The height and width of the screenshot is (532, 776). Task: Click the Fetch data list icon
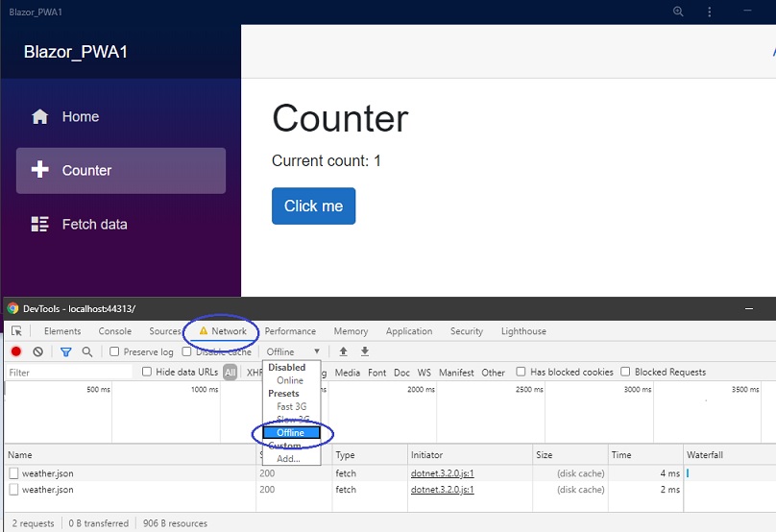click(40, 224)
